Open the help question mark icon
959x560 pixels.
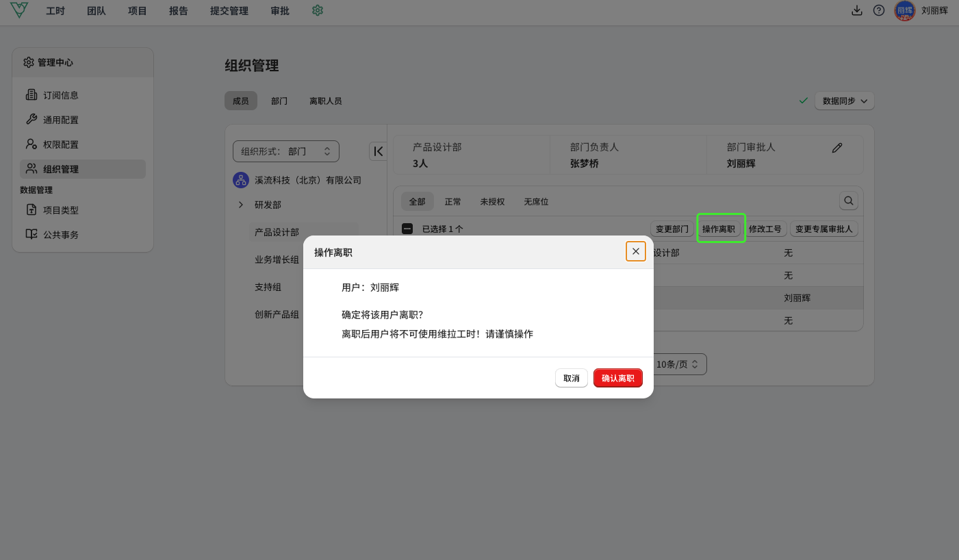click(x=879, y=10)
